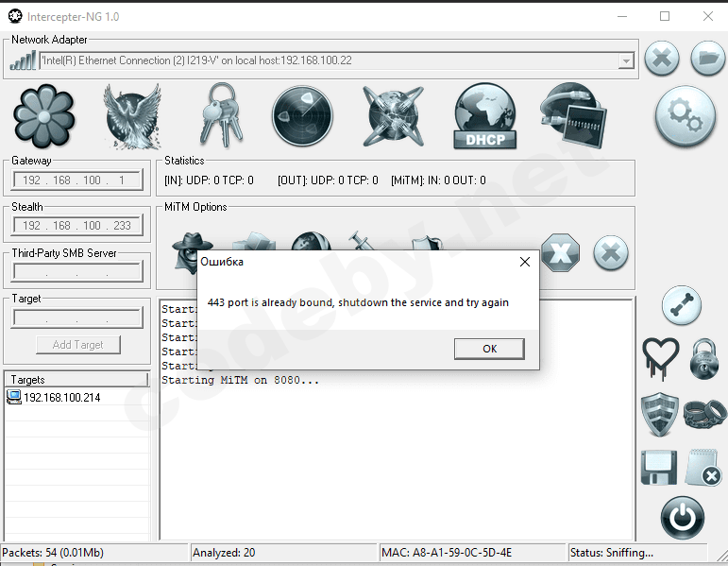Open the RAW mode cable-and-monitor icon
The width and height of the screenshot is (728, 566).
[573, 115]
